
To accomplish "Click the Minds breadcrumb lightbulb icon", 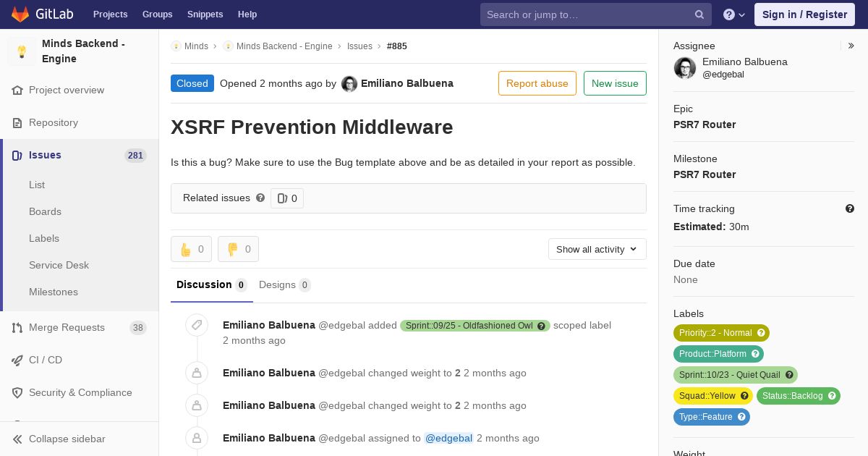I will click(176, 46).
